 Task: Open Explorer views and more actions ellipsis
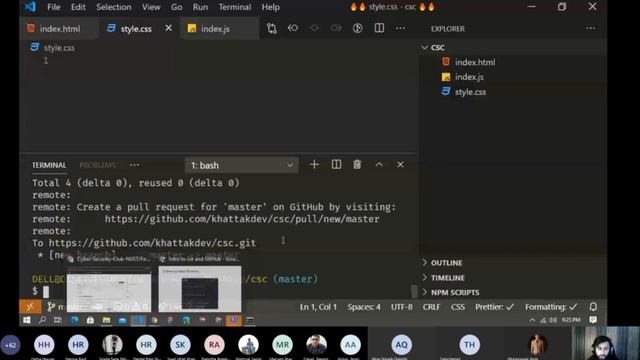pyautogui.click(x=591, y=28)
